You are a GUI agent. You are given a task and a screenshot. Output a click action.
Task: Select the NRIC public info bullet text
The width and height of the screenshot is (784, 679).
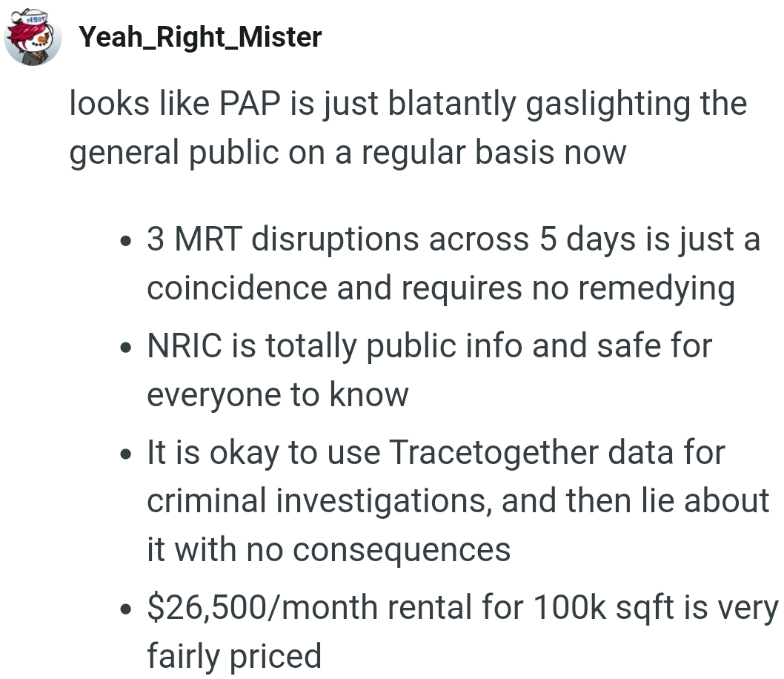click(x=430, y=370)
